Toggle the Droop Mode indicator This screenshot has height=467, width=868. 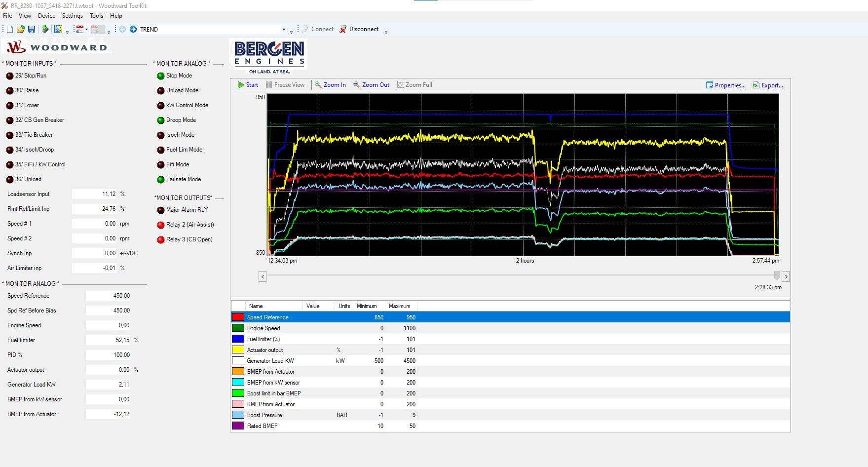click(161, 120)
